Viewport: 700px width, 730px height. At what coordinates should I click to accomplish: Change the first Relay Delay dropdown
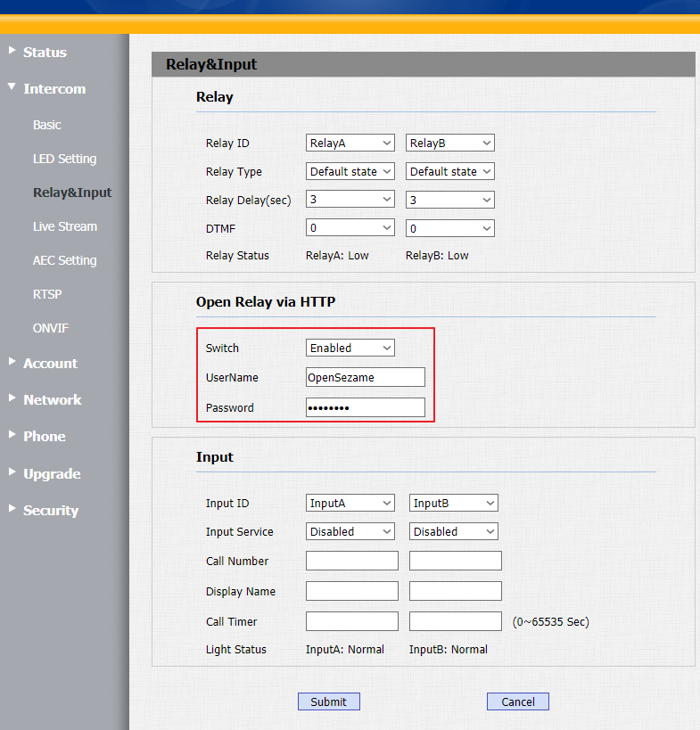[x=350, y=200]
